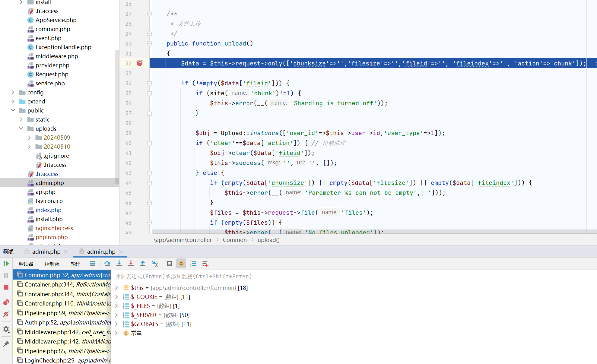Open Request.php in project tree

52,74
